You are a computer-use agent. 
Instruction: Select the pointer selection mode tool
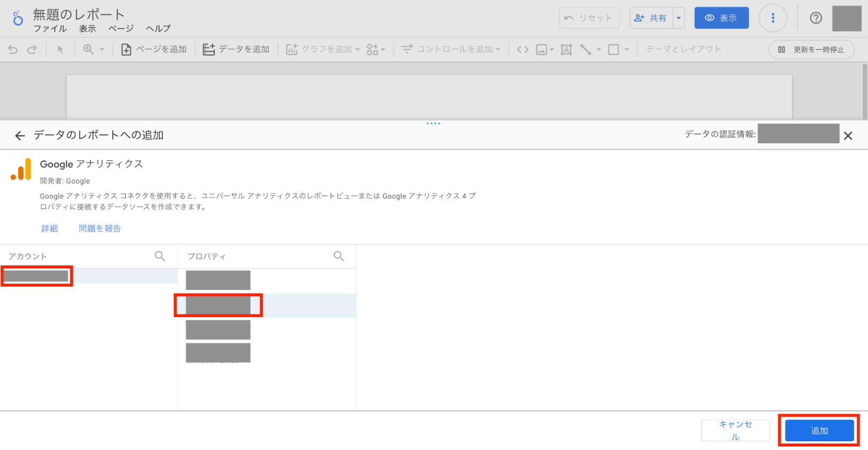click(x=60, y=50)
